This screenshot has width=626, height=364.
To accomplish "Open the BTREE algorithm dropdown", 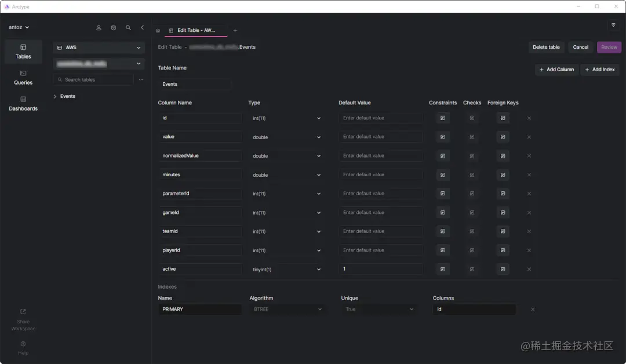I will pos(287,310).
